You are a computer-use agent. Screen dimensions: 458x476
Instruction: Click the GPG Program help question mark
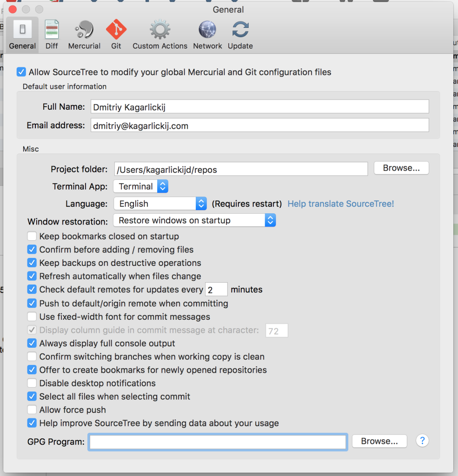click(x=422, y=441)
